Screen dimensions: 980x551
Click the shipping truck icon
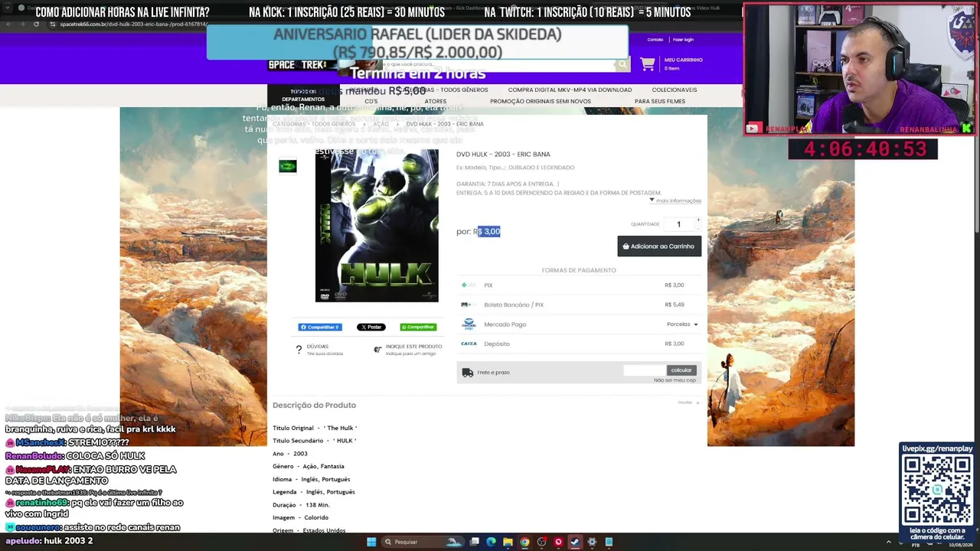pyautogui.click(x=467, y=373)
